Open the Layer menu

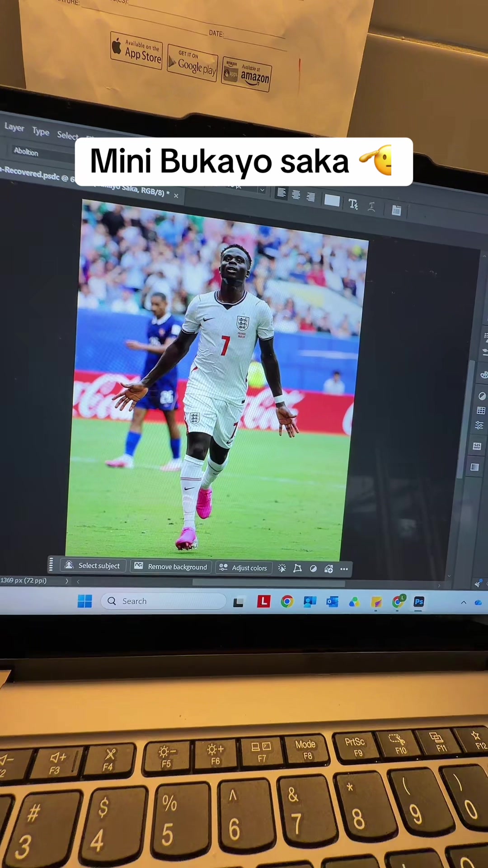(x=14, y=127)
